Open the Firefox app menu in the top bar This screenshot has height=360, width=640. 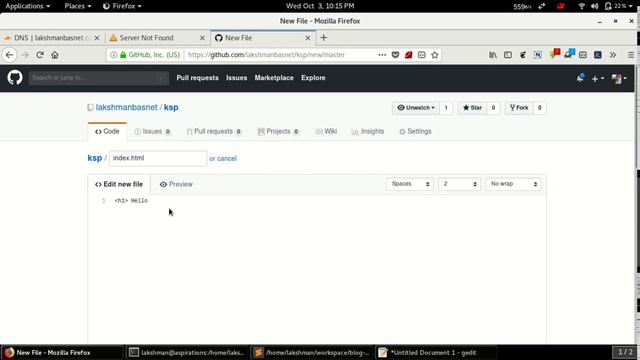pyautogui.click(x=122, y=6)
